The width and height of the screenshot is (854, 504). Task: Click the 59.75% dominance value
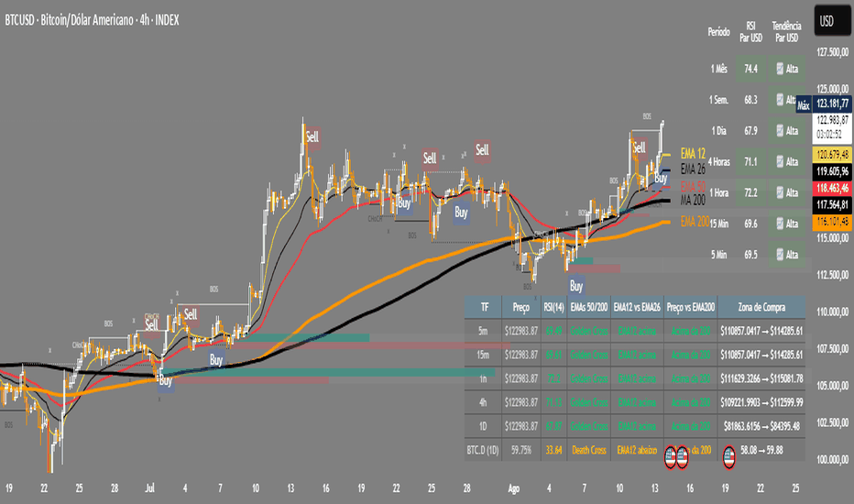tap(521, 450)
